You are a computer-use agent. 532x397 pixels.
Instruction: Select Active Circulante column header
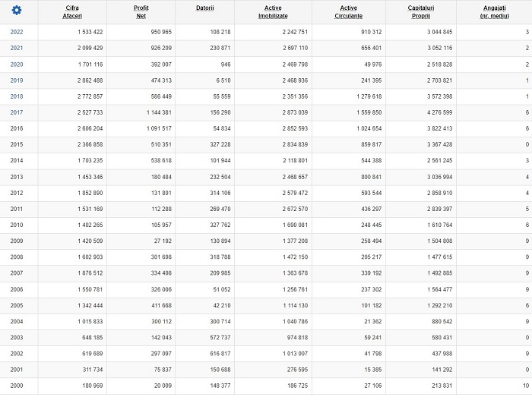click(x=348, y=12)
